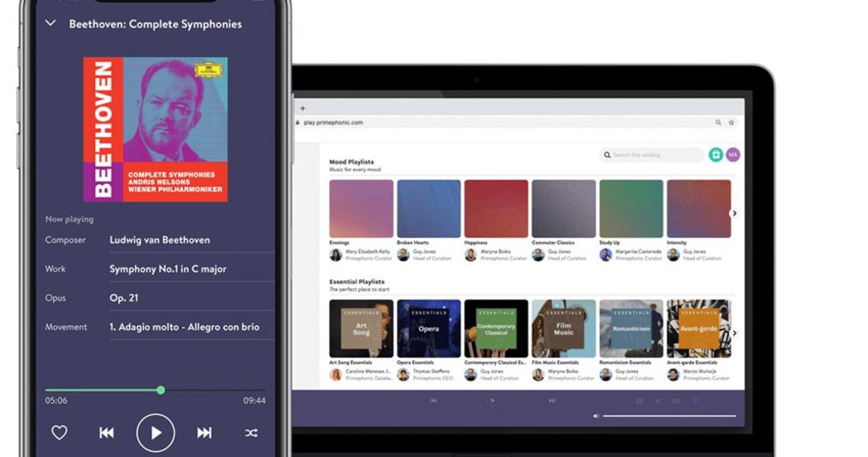The image size is (868, 457).
Task: Tap the round play button on phone
Action: coord(156,433)
